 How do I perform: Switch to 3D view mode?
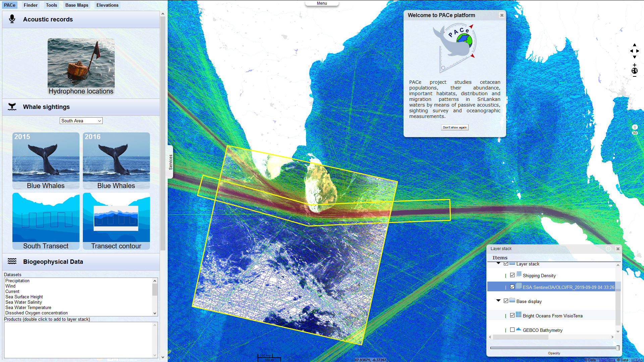pyautogui.click(x=635, y=133)
